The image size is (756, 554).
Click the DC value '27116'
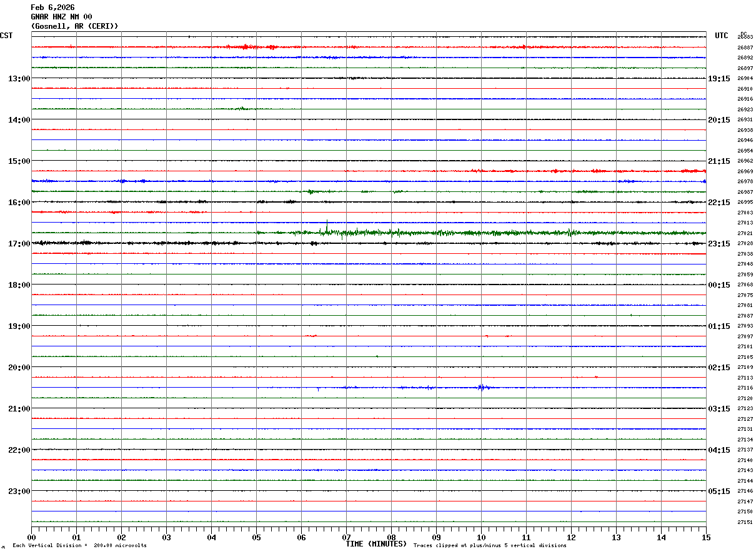[745, 388]
